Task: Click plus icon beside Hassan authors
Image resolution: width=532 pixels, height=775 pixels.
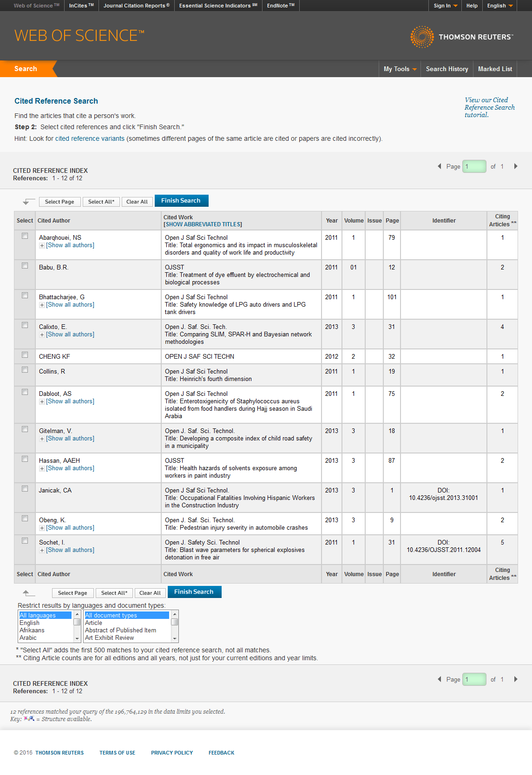Action: 42,468
